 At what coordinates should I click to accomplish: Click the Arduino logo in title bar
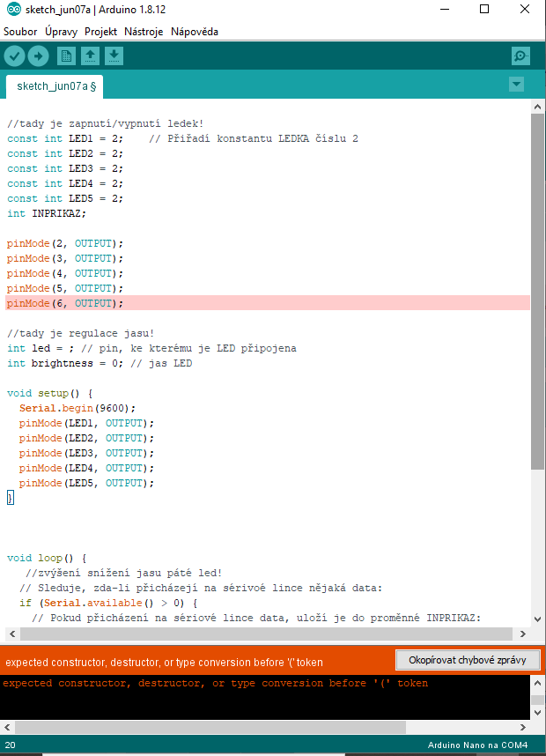point(11,10)
